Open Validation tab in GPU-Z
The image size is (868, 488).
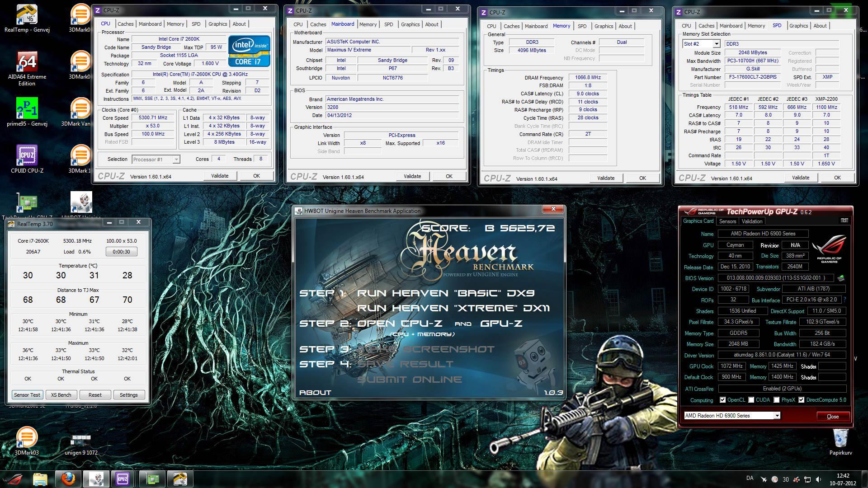[752, 221]
